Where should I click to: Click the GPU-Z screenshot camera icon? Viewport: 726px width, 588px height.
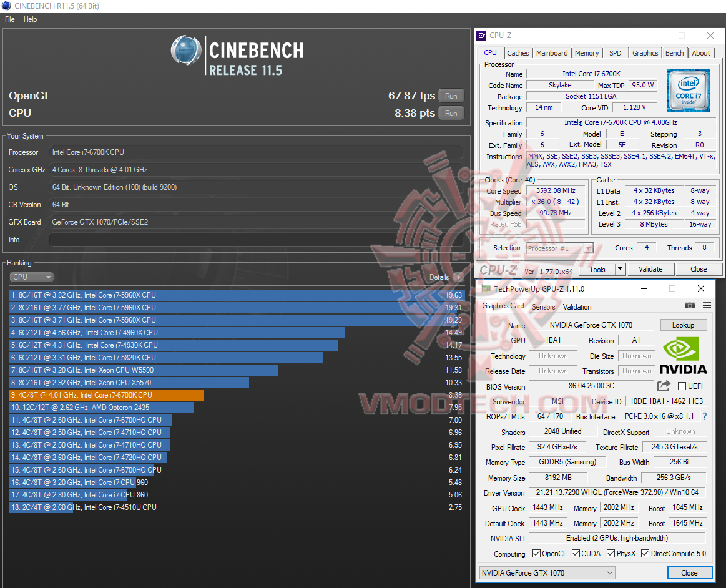(x=689, y=306)
